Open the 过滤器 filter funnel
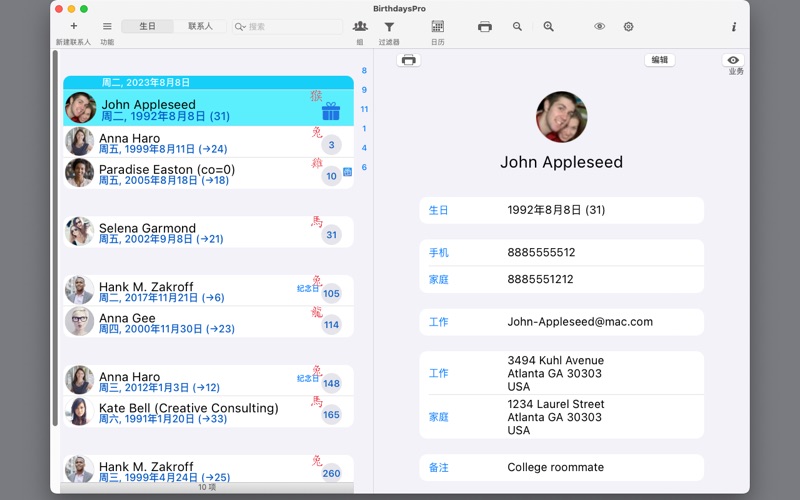 pyautogui.click(x=389, y=27)
